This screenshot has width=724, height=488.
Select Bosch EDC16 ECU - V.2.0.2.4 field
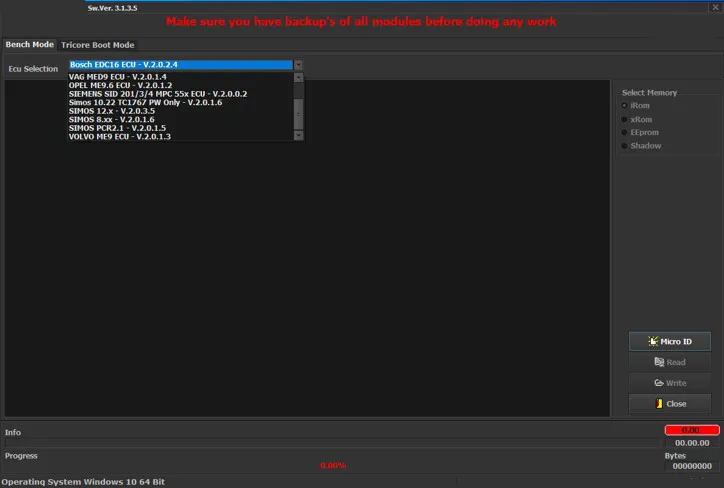[181, 65]
